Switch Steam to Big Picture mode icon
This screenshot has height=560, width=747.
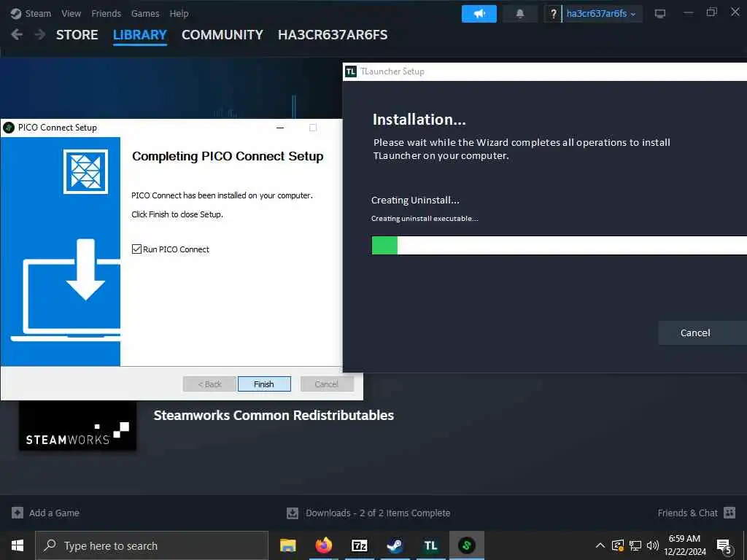[x=660, y=14]
